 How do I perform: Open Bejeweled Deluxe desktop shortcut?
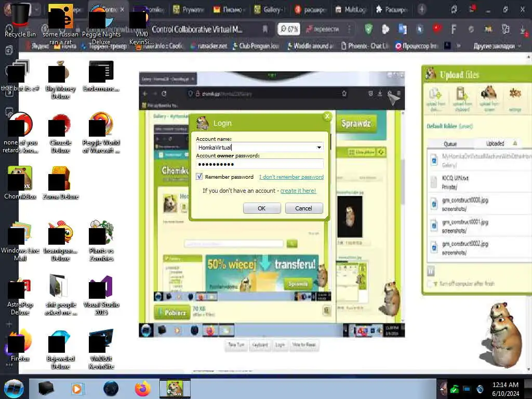60,350
